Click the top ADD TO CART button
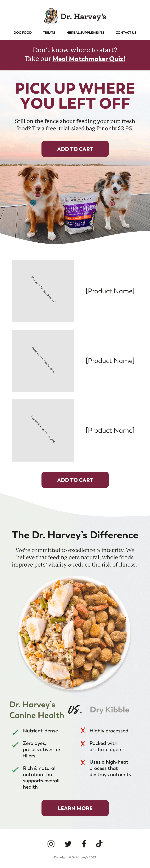The image size is (150, 868). (x=75, y=149)
